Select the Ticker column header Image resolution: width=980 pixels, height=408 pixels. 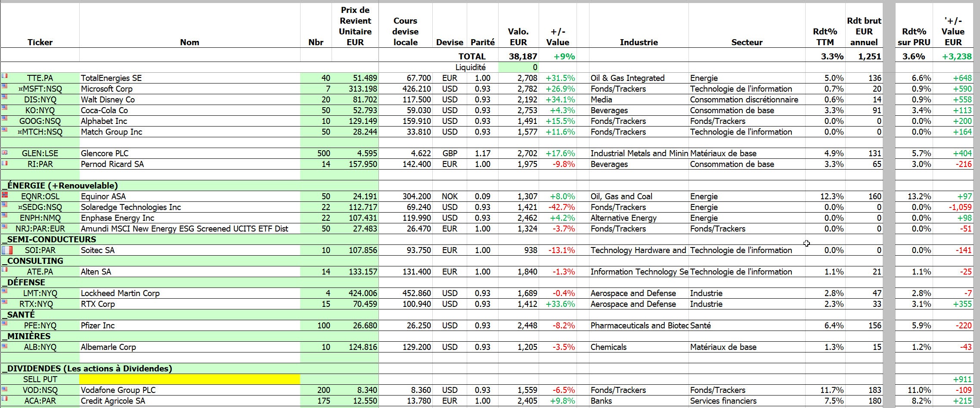pos(40,42)
